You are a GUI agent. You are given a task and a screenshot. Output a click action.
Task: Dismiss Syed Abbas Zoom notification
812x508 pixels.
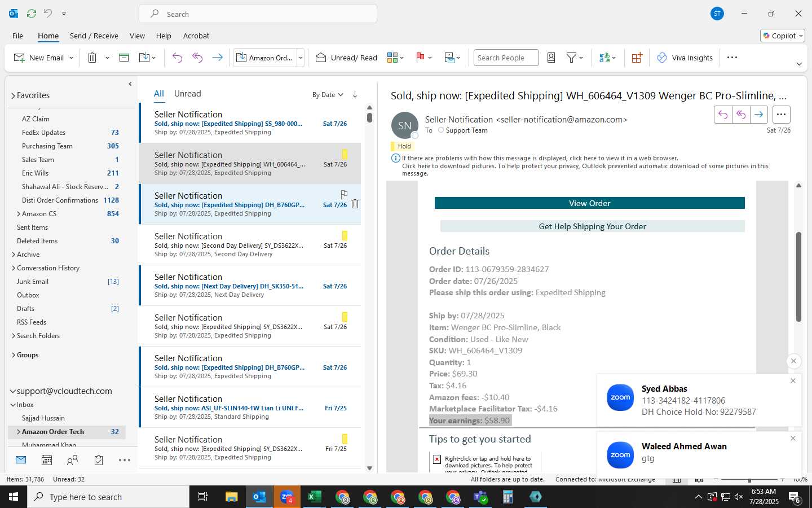[x=793, y=381]
